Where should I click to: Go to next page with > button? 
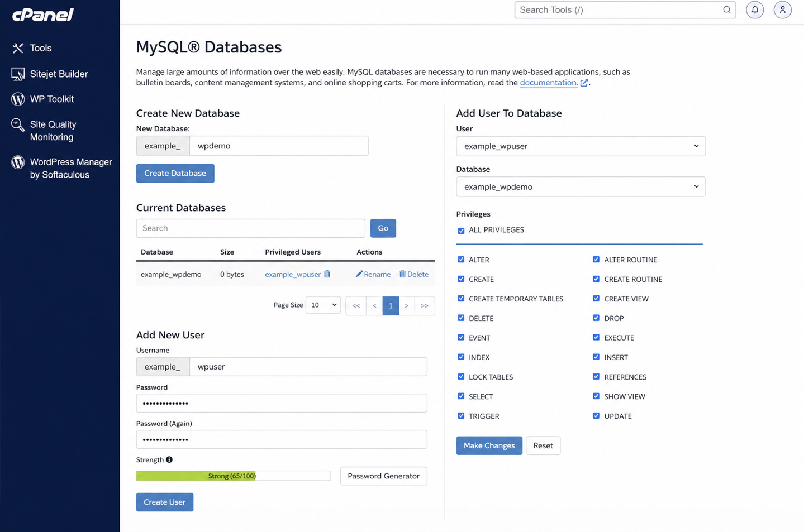tap(407, 305)
